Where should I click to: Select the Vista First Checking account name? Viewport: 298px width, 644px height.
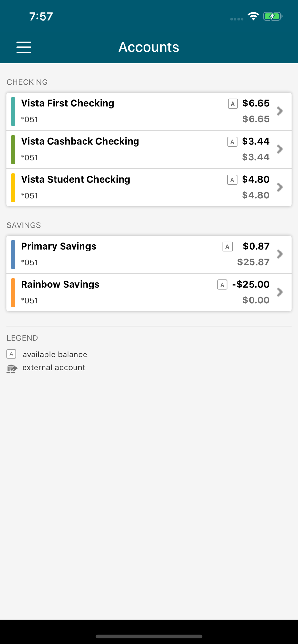[68, 103]
